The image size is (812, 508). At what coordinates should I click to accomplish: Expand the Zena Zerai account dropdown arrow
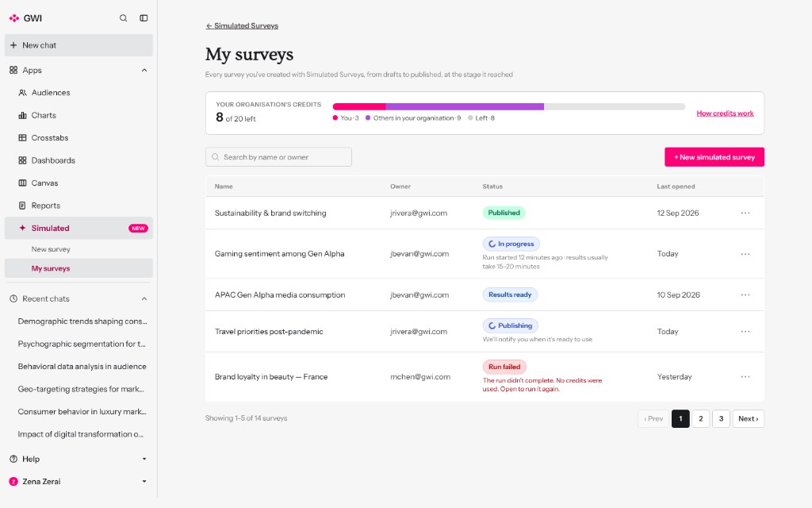tap(144, 482)
